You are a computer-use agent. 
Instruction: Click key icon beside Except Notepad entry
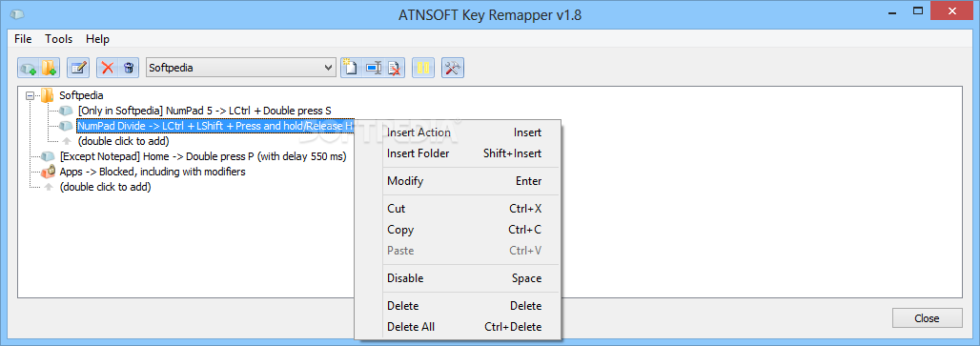tap(48, 156)
